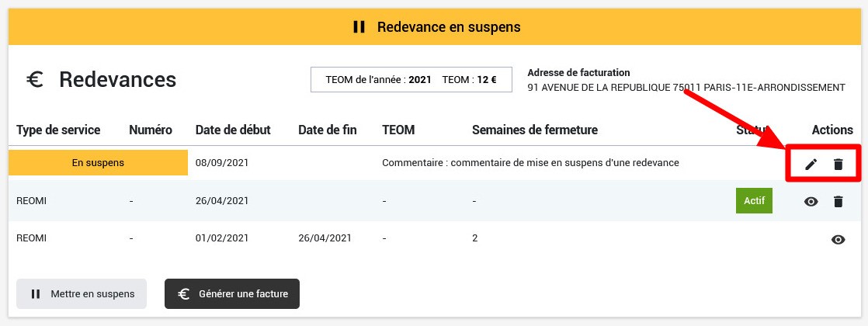View the active REOMI fee details
Image resolution: width=868 pixels, height=326 pixels.
click(x=811, y=202)
